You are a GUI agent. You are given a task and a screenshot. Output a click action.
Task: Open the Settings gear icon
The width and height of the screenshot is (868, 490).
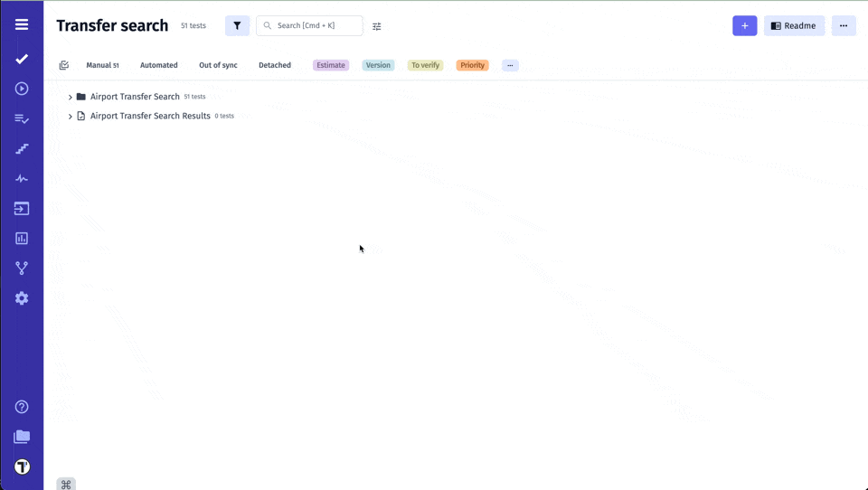pyautogui.click(x=22, y=298)
